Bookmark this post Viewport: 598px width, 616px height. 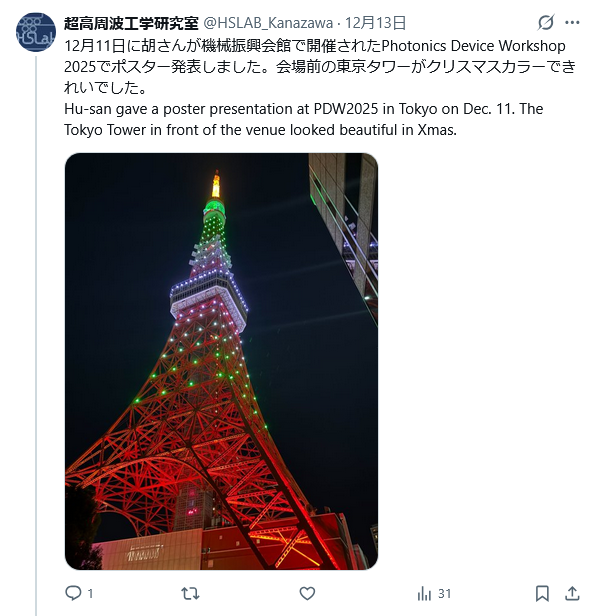click(x=542, y=593)
